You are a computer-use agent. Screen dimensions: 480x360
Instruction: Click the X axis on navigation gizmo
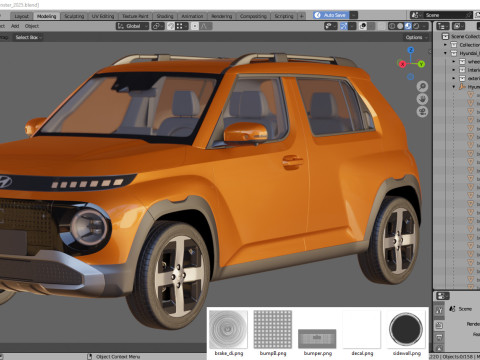(x=402, y=64)
